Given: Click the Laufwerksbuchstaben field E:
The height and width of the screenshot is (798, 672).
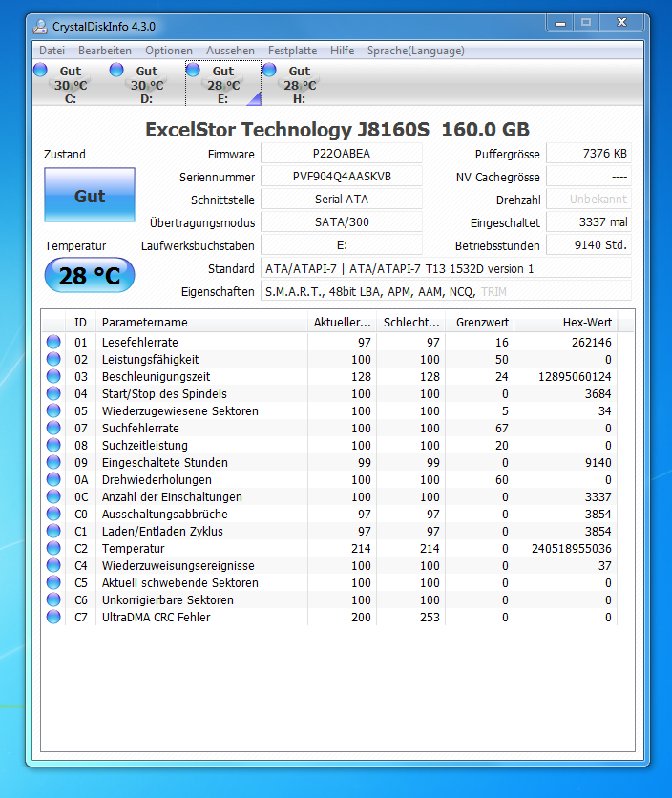Looking at the screenshot, I should (x=342, y=245).
